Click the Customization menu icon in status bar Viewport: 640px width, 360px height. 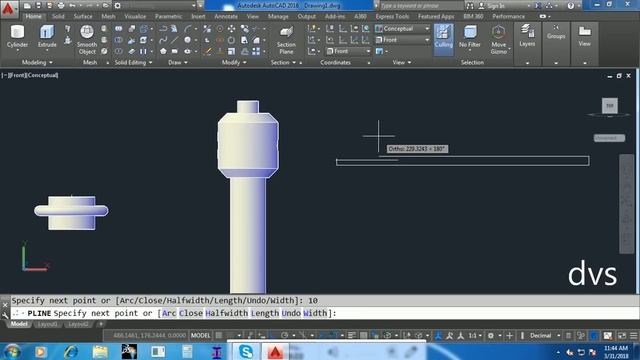pyautogui.click(x=633, y=336)
